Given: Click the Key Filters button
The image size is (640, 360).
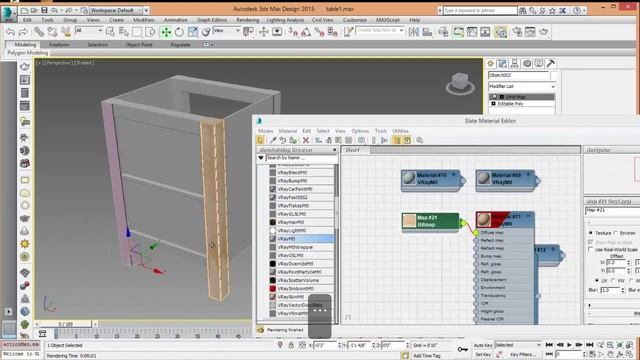Looking at the screenshot, I should click(523, 355).
